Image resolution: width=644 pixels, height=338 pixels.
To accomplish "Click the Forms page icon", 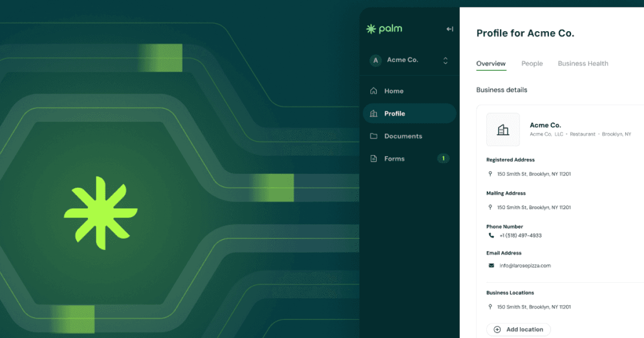I will click(x=374, y=159).
